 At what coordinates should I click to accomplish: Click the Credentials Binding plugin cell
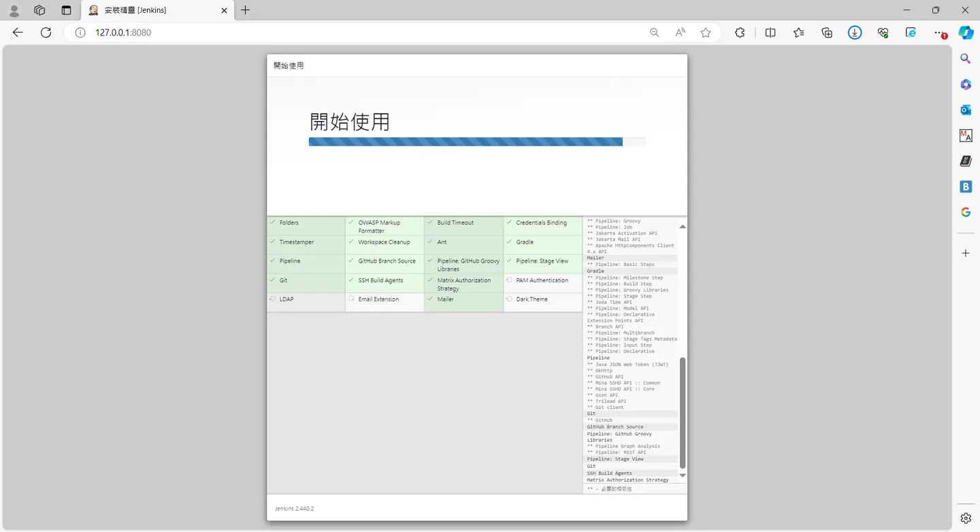pyautogui.click(x=542, y=226)
